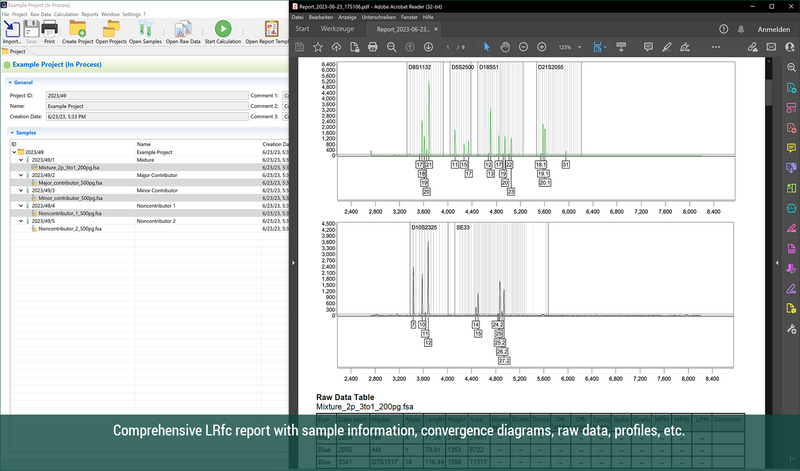Screen dimensions: 800x471
Task: Click the Name field Example Project
Action: [147, 106]
